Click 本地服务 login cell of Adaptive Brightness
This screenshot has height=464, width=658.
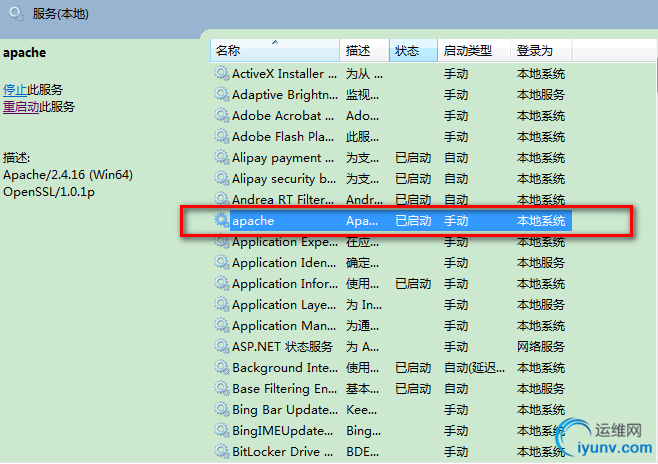(541, 95)
